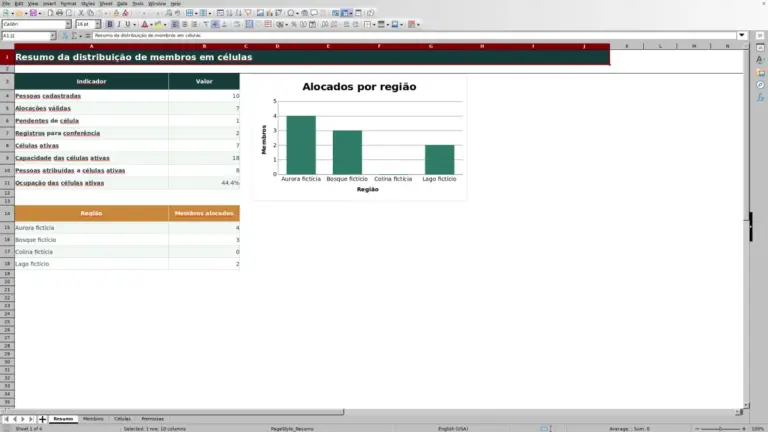The height and width of the screenshot is (432, 768).
Task: Expand the formula bar arrow
Action: pos(742,35)
